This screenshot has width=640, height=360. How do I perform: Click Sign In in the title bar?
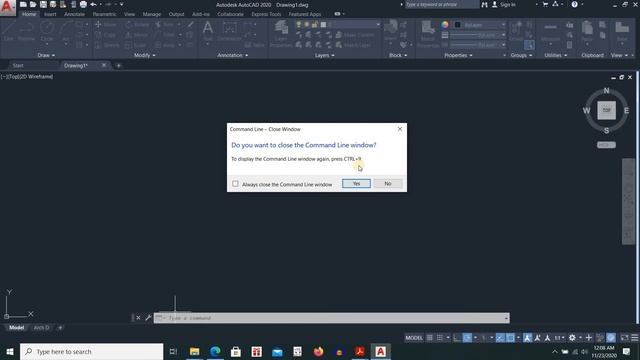pyautogui.click(x=504, y=4)
